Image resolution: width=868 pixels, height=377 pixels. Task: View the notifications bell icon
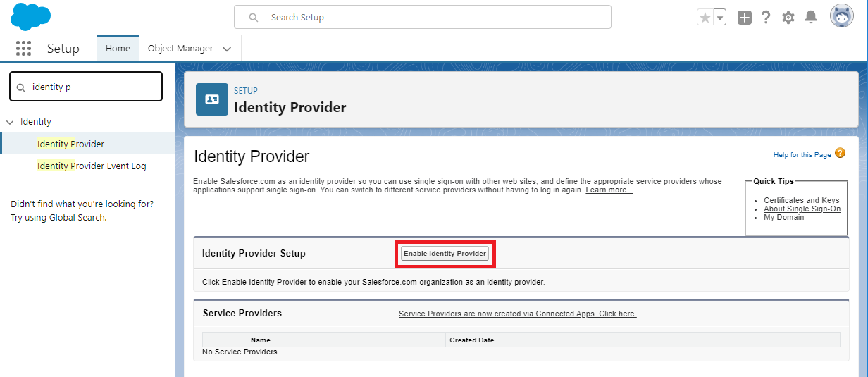(811, 18)
